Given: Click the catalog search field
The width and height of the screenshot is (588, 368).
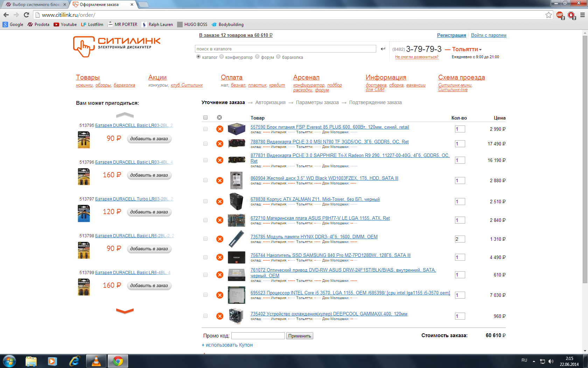Looking at the screenshot, I should tap(286, 49).
